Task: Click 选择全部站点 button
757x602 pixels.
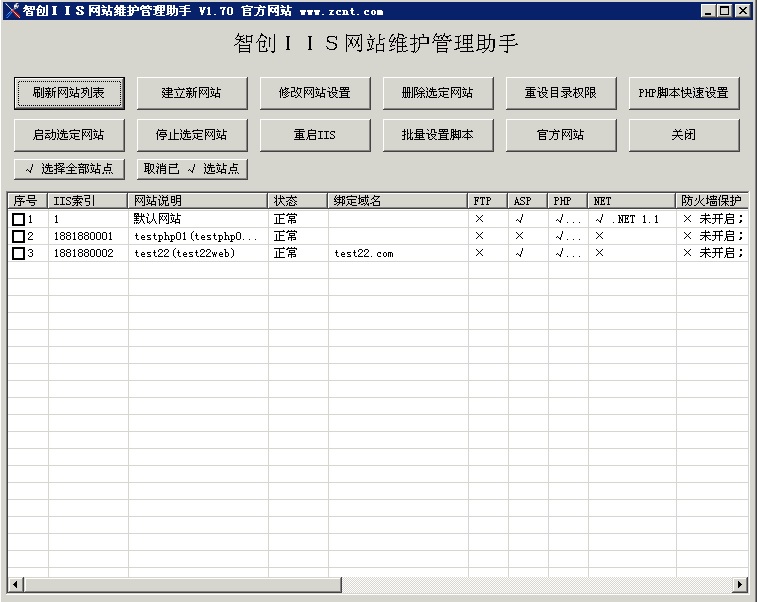Action: (69, 169)
